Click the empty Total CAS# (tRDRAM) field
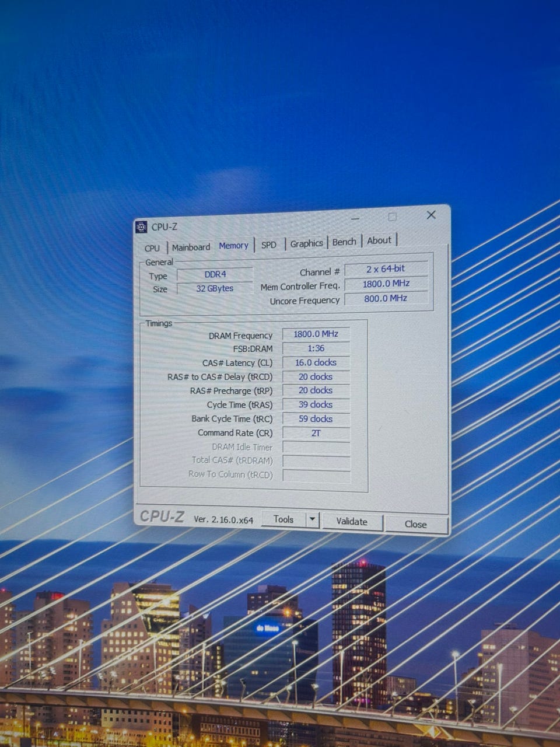The image size is (560, 747). click(316, 462)
